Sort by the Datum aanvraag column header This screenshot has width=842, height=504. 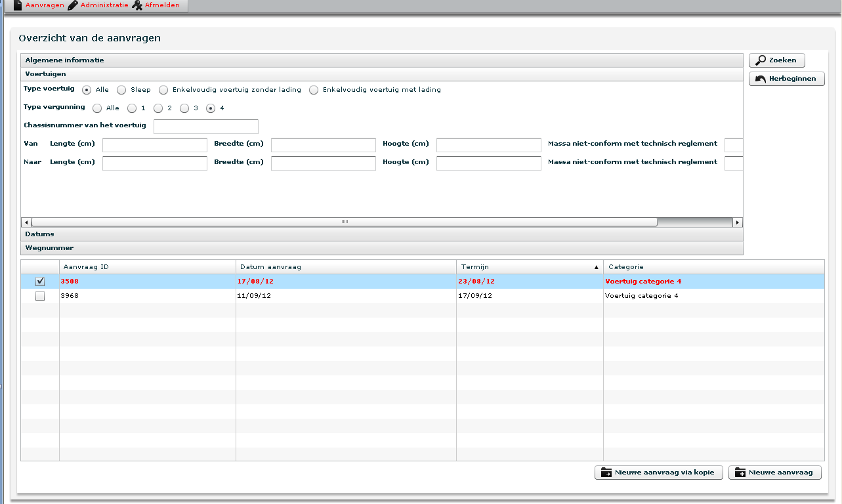coord(346,267)
